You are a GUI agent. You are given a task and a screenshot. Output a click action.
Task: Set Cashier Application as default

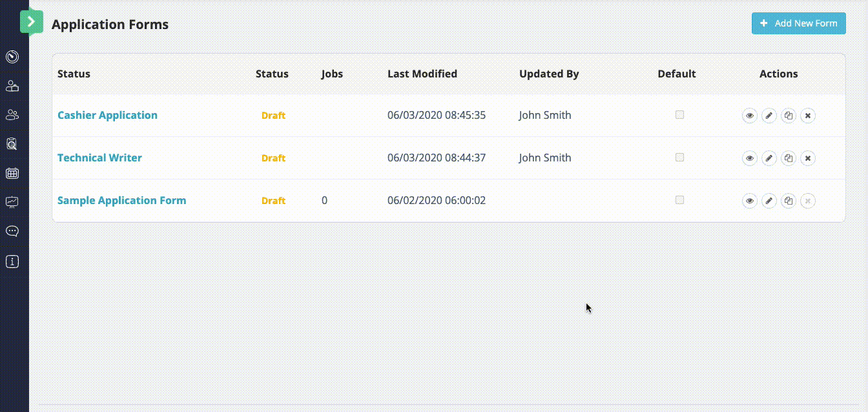tap(679, 115)
